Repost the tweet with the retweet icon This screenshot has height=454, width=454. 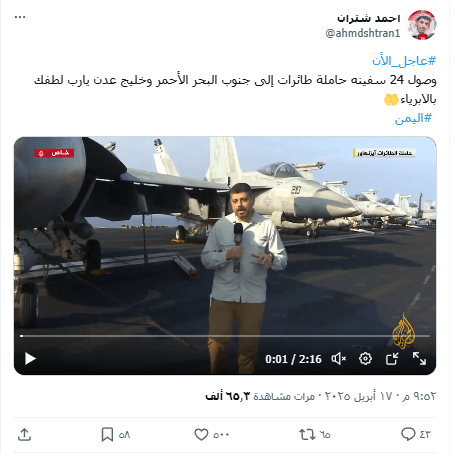(307, 434)
